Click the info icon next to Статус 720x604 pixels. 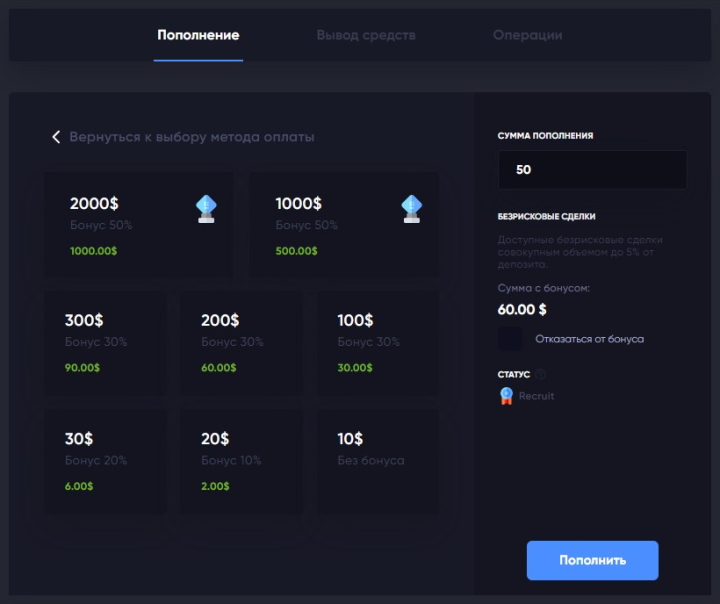(x=540, y=375)
